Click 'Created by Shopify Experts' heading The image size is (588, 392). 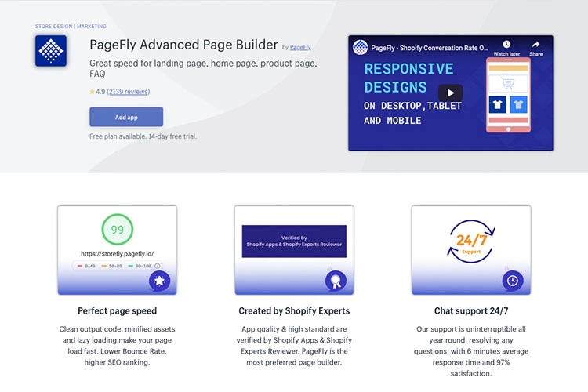click(294, 311)
